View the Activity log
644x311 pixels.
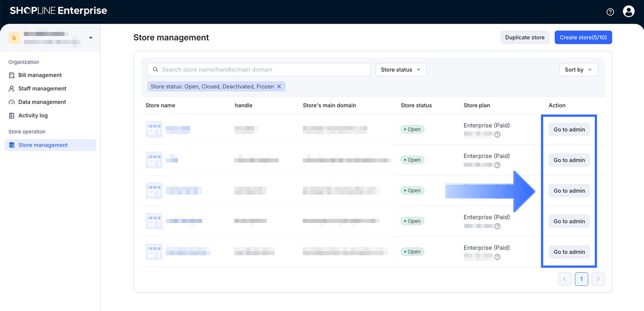[x=33, y=115]
